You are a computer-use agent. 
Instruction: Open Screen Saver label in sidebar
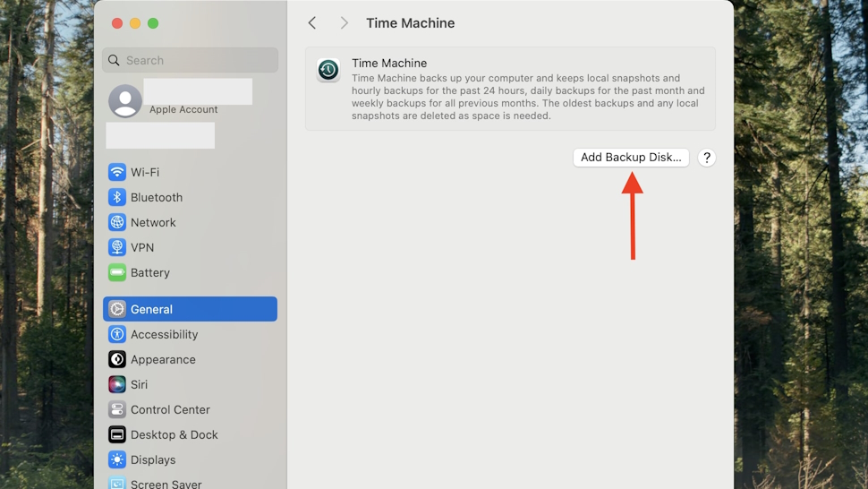pos(166,484)
